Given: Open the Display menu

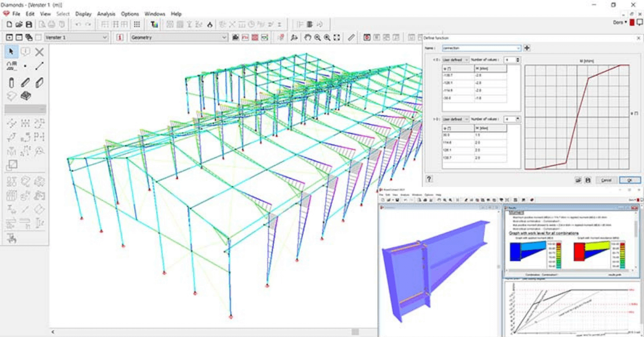Looking at the screenshot, I should (x=83, y=13).
